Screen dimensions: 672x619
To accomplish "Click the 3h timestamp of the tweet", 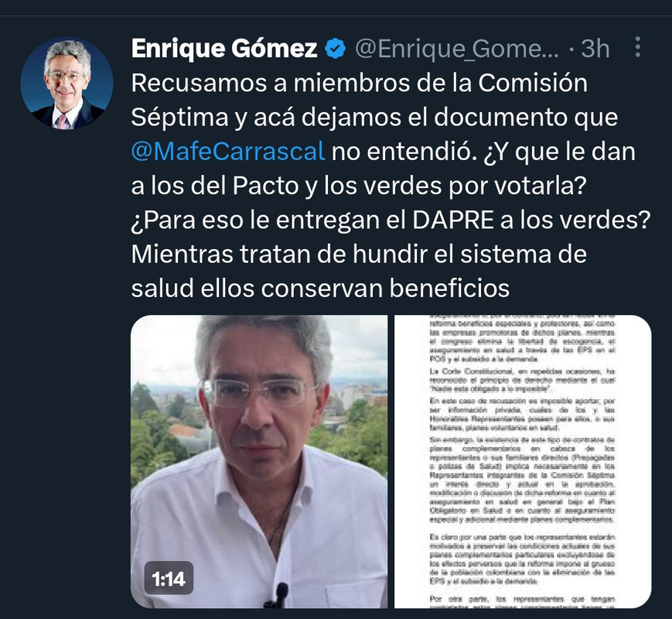I will click(595, 49).
